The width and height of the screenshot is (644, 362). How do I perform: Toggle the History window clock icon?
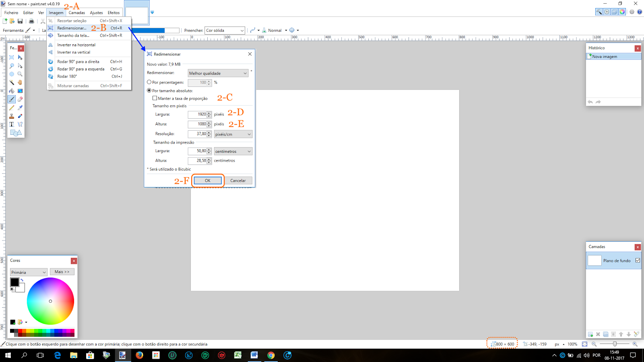607,12
